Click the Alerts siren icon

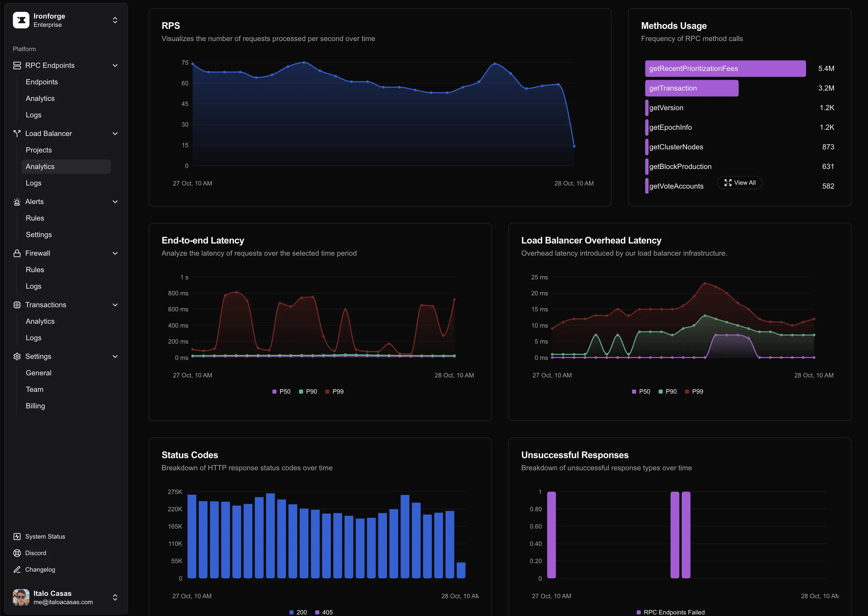[x=17, y=202]
